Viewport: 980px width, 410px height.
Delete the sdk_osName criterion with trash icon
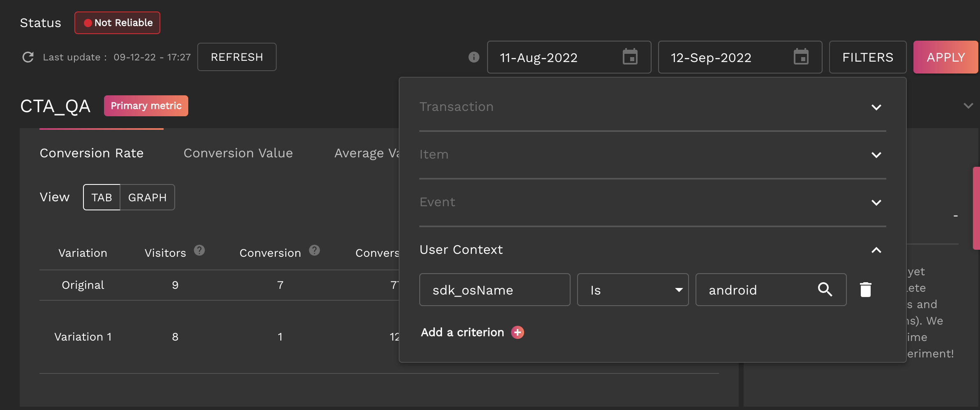[866, 290]
